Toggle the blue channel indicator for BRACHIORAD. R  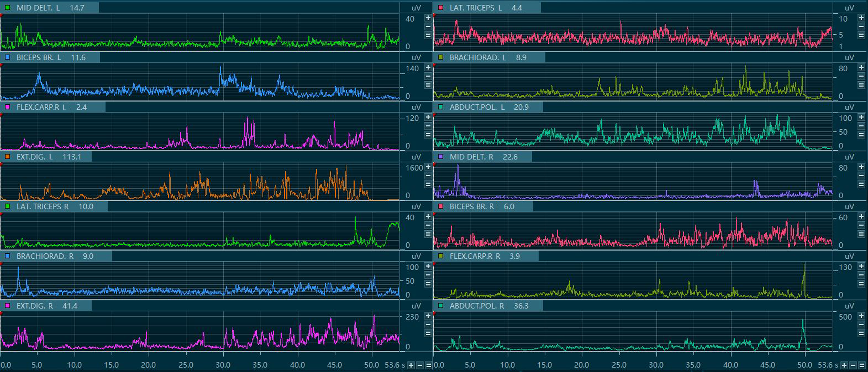(8, 256)
